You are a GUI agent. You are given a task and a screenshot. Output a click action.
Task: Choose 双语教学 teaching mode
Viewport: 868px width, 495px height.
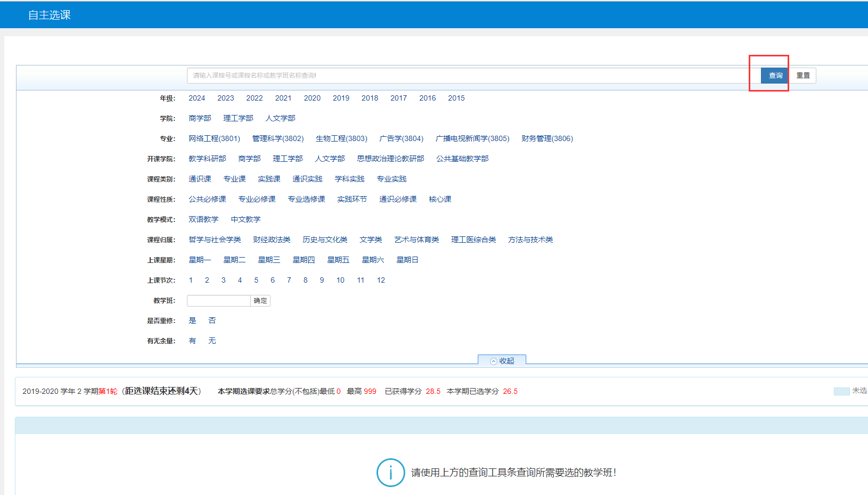tap(203, 219)
